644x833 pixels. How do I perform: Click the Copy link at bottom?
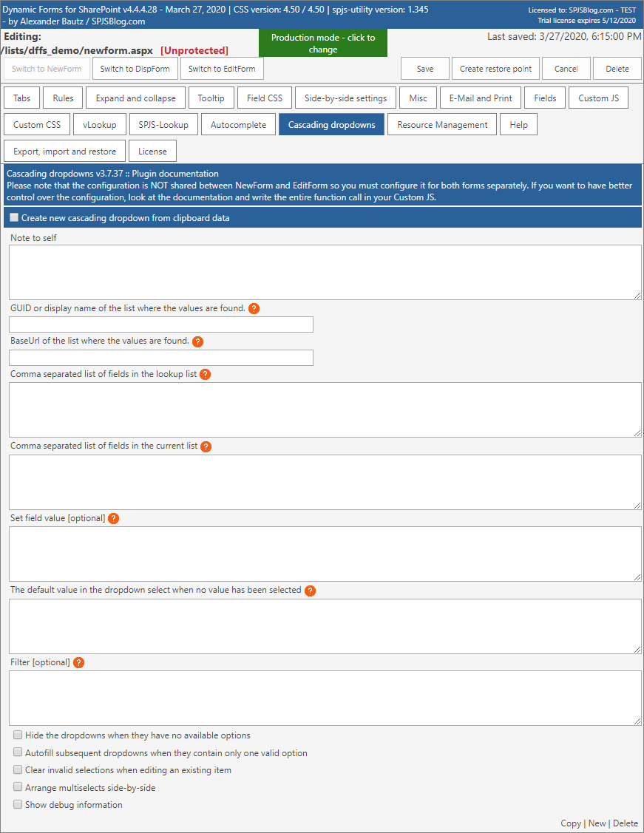571,823
